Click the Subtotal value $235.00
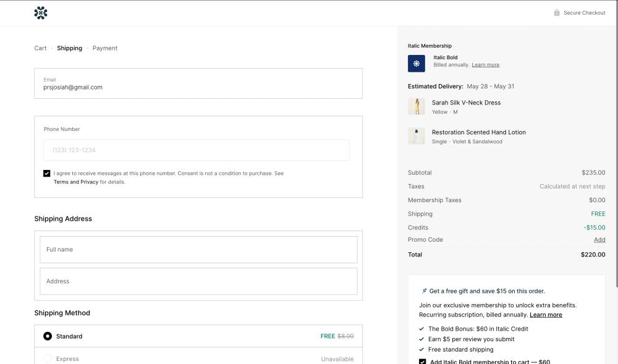 (x=593, y=172)
